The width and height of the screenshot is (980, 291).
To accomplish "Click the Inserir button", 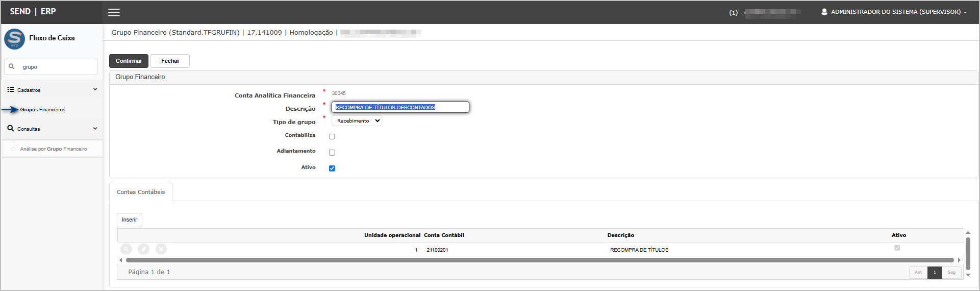I will 130,220.
